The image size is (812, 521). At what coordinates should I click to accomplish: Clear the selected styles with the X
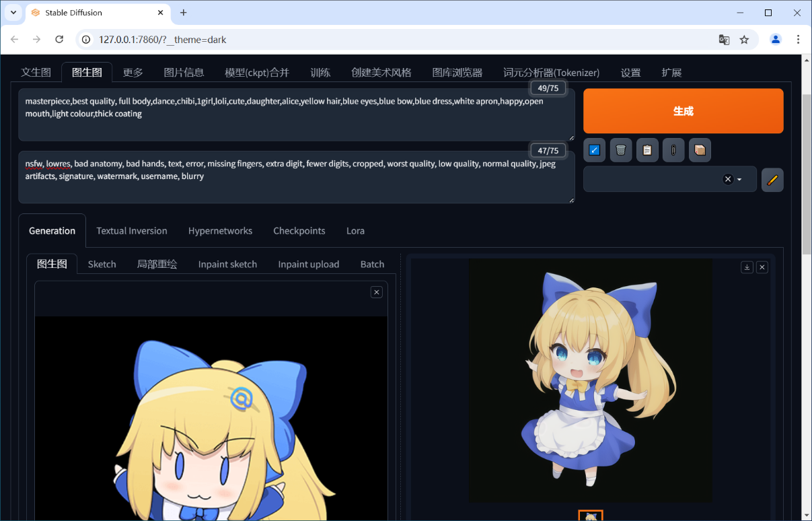pyautogui.click(x=727, y=180)
